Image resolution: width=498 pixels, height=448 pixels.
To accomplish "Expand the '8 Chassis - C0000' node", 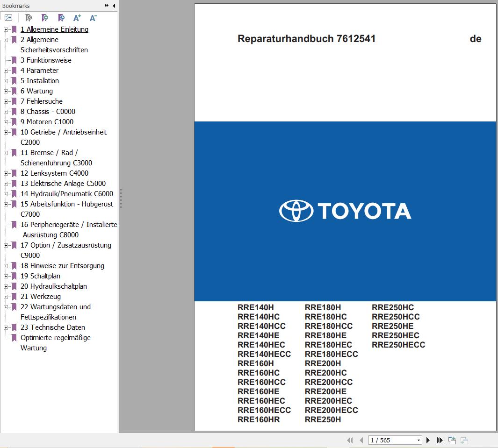I will [x=6, y=112].
